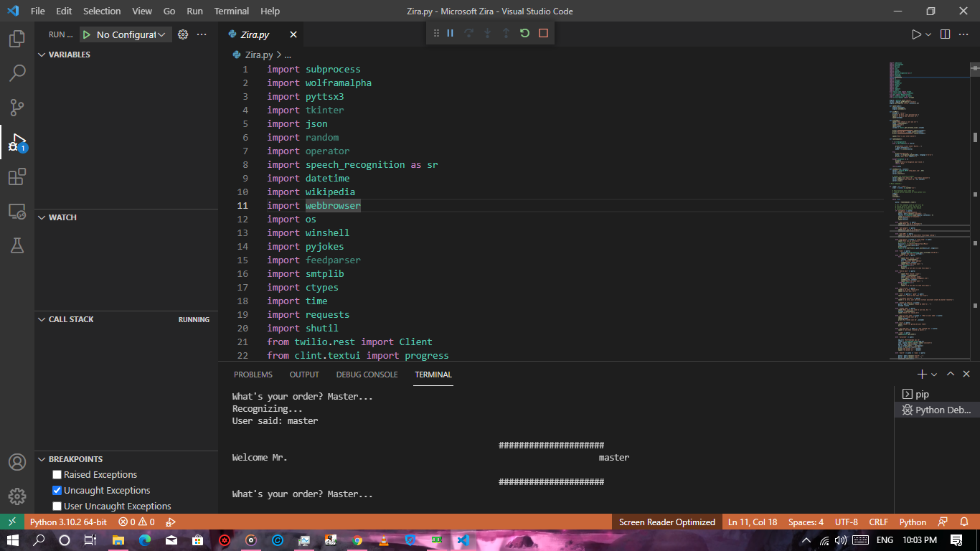The image size is (980, 551).
Task: Open the View menu
Action: point(142,11)
